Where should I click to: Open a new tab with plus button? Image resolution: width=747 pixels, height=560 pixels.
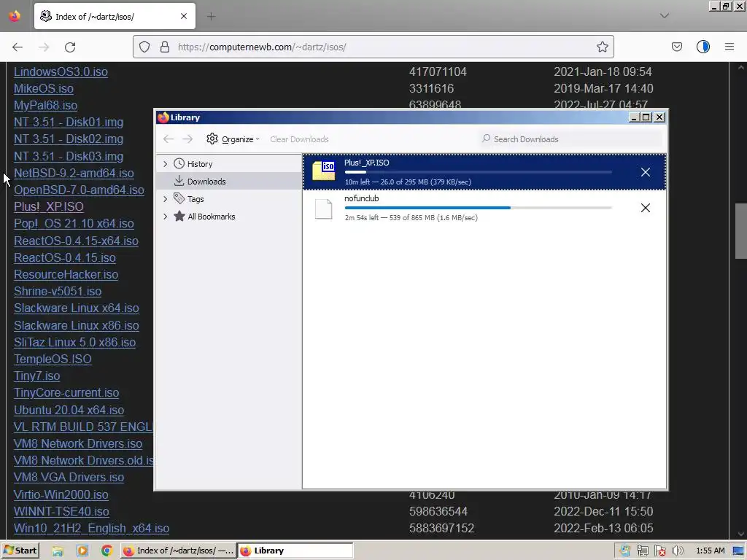click(x=211, y=17)
